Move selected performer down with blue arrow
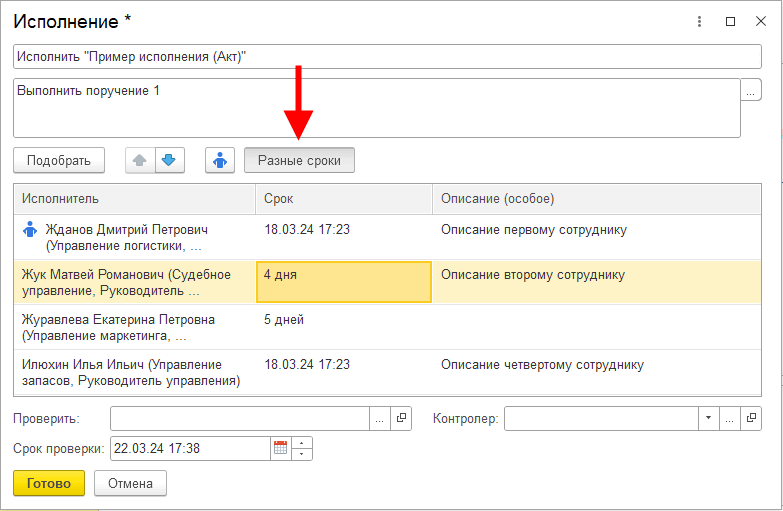The width and height of the screenshot is (783, 511). 170,160
